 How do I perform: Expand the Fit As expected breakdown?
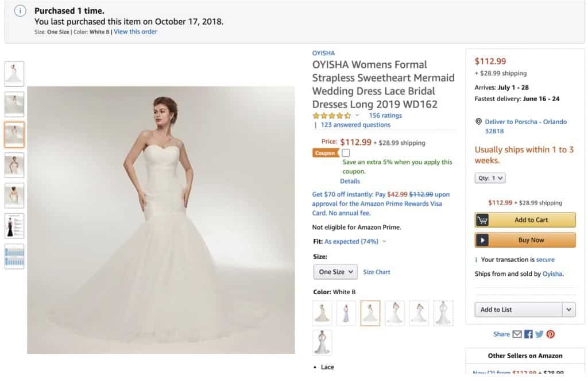click(x=384, y=242)
